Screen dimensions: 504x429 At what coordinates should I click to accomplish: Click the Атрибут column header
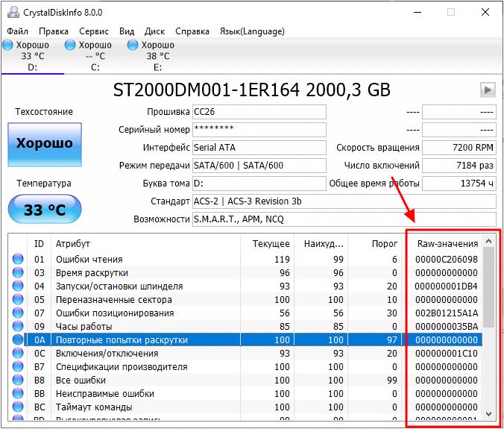click(x=145, y=244)
